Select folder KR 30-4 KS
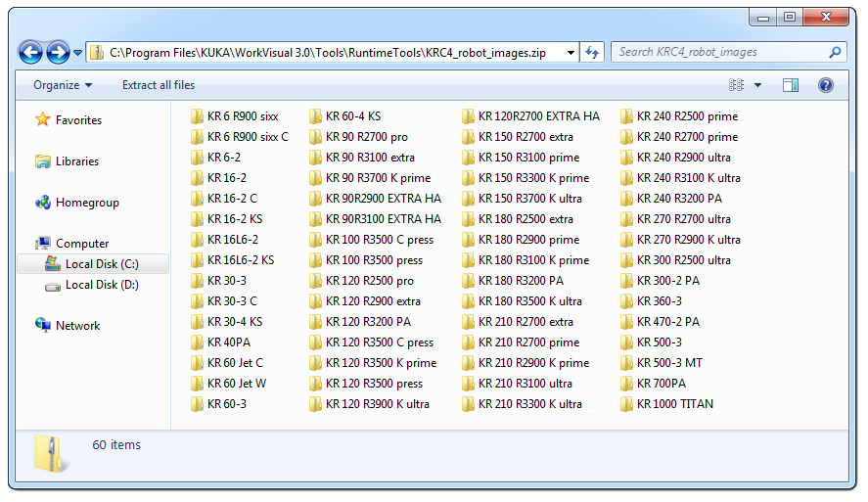868x502 pixels. tap(226, 322)
